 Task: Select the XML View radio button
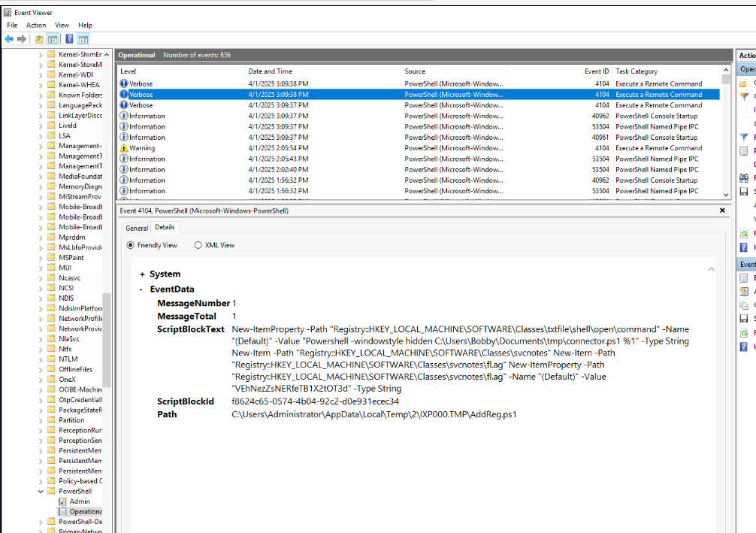[198, 245]
